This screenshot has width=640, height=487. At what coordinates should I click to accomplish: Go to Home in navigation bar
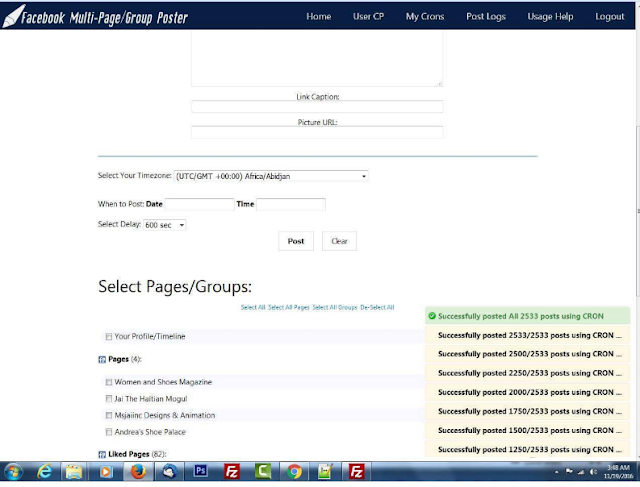tap(319, 16)
